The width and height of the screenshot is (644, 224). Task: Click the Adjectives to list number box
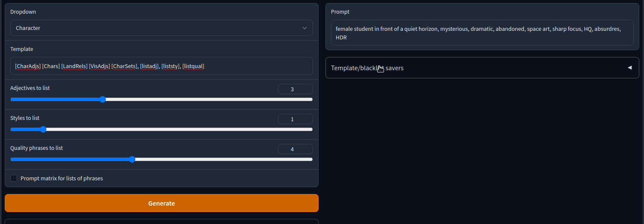[295, 89]
